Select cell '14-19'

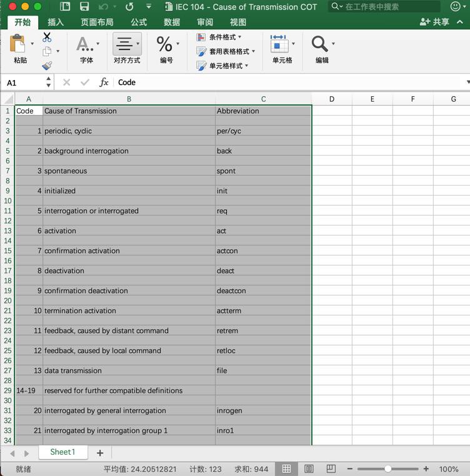[x=29, y=390]
